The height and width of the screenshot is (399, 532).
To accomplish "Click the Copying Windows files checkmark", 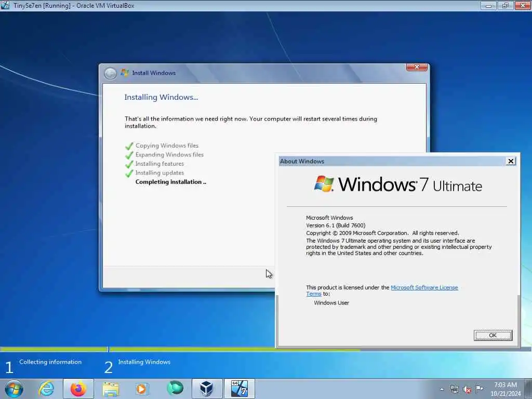I will tap(129, 146).
